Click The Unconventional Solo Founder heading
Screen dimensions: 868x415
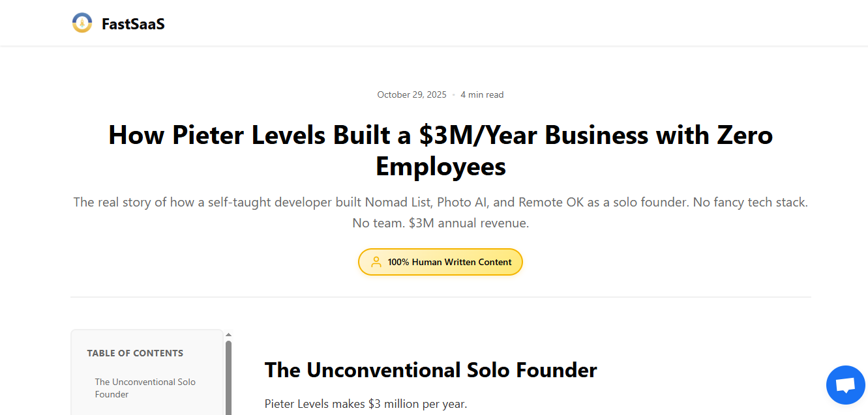click(x=430, y=370)
